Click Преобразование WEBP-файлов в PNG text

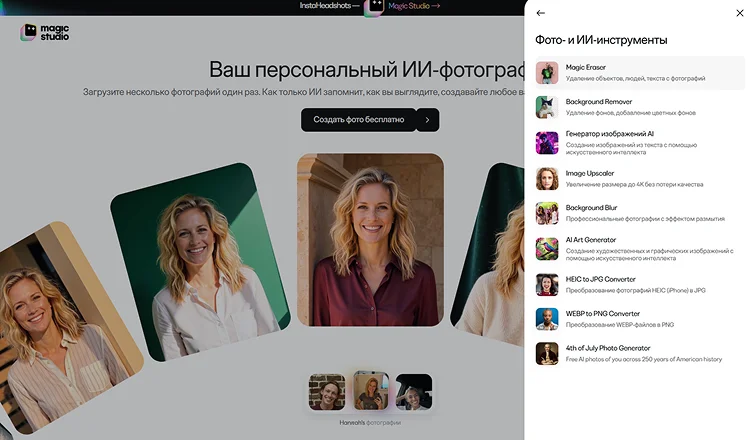click(x=619, y=325)
